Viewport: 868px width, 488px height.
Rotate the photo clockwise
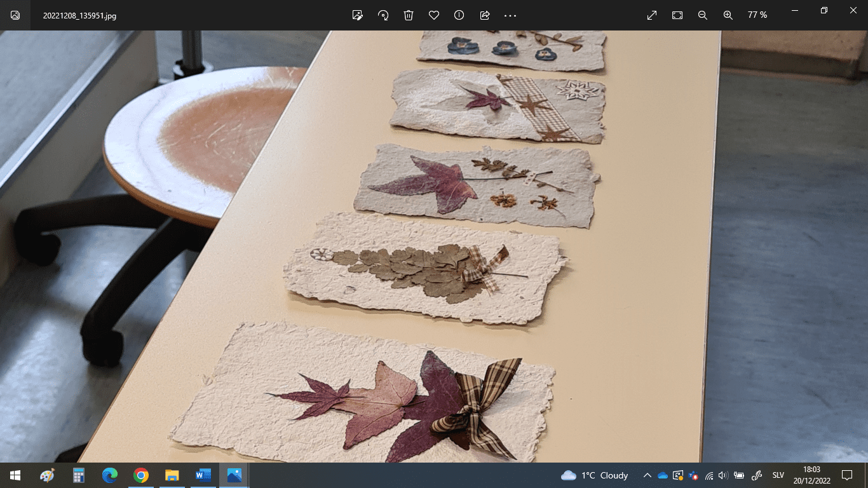coord(383,15)
